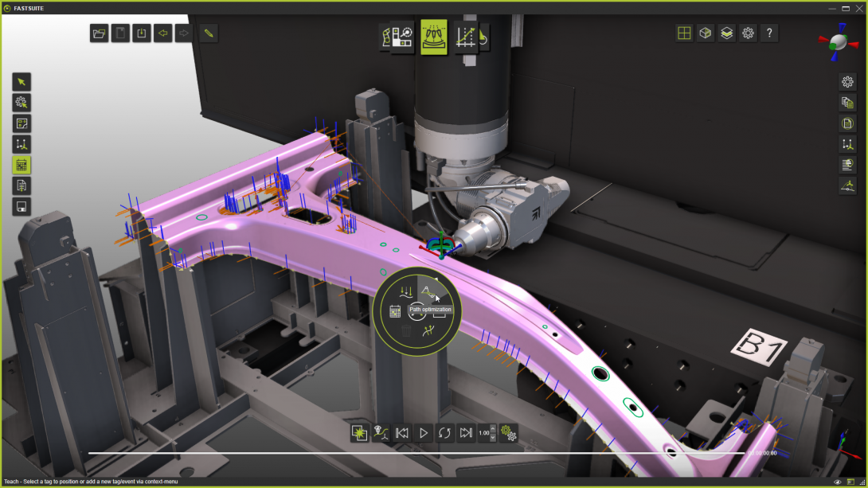The image size is (868, 488).
Task: Select the trash icon in the radial menu
Action: tap(406, 331)
